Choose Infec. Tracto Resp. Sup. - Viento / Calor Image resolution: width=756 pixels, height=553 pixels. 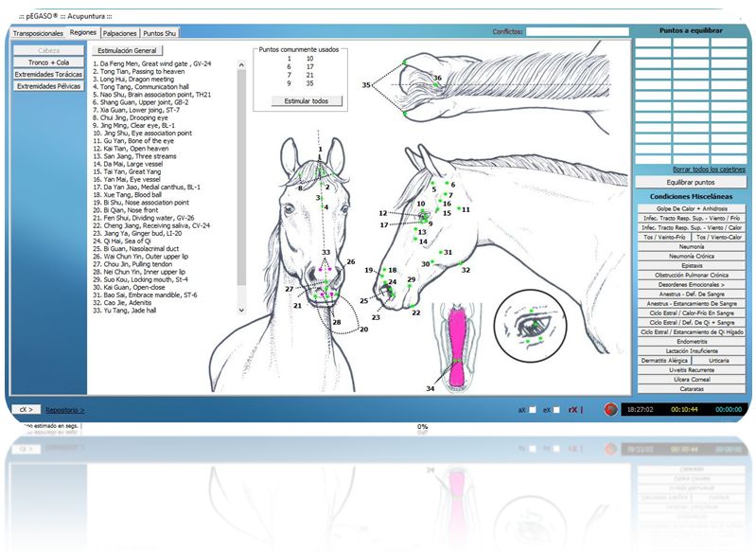(692, 228)
